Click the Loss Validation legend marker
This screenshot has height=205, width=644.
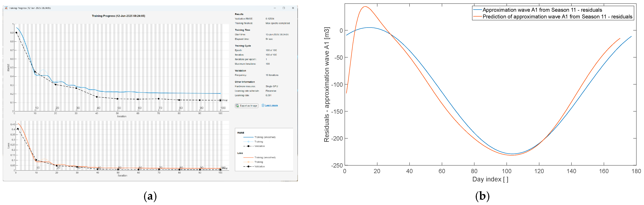pos(248,166)
